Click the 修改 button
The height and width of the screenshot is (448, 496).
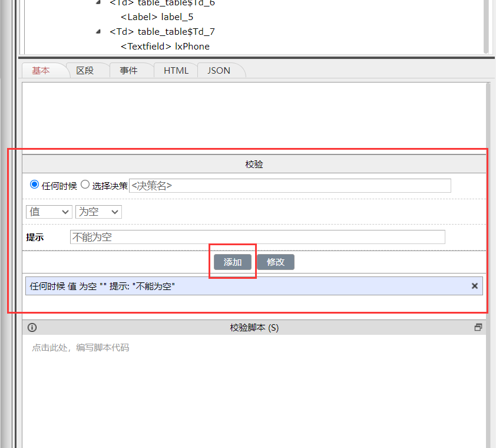pos(275,262)
